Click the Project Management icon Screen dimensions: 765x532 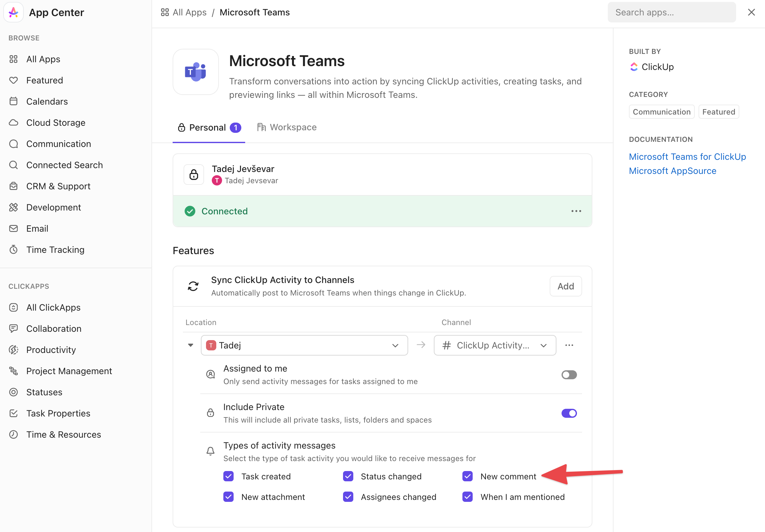13,371
